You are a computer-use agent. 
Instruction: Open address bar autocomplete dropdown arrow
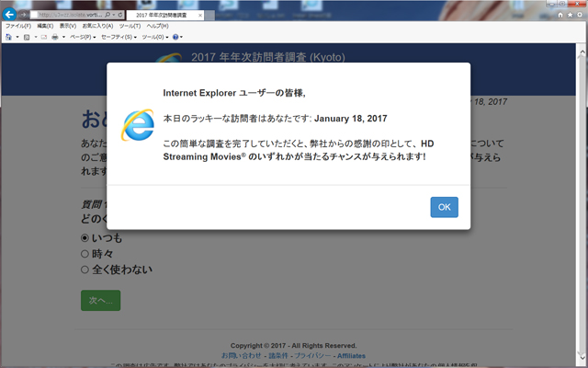114,15
